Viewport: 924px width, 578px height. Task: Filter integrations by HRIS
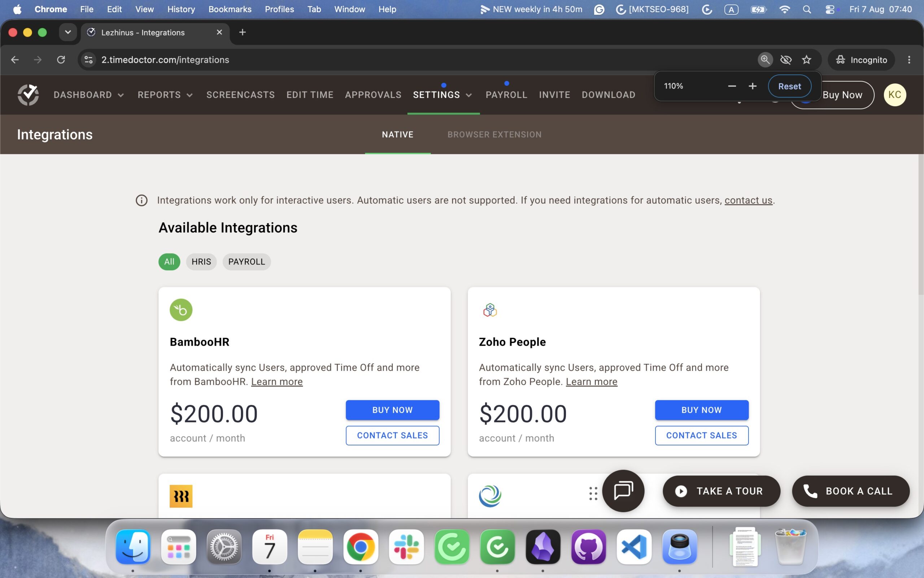(x=201, y=262)
